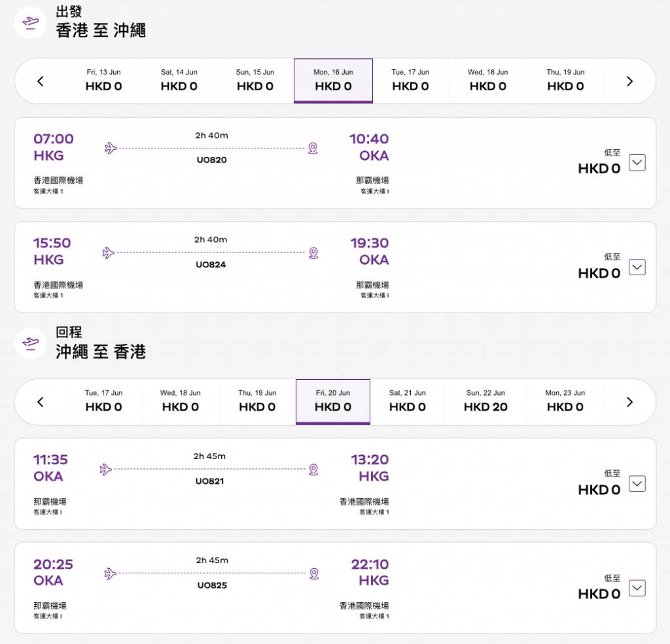Choose Mon, 23 Jun return date

coord(565,401)
